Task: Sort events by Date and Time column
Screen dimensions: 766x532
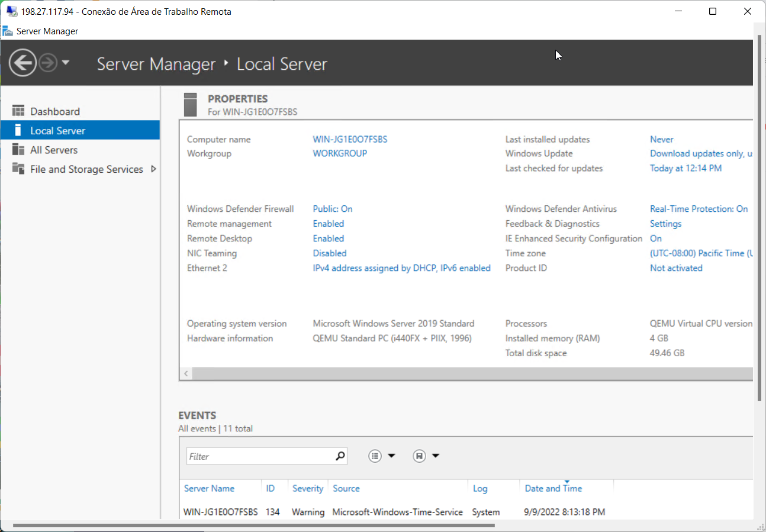Action: click(553, 488)
